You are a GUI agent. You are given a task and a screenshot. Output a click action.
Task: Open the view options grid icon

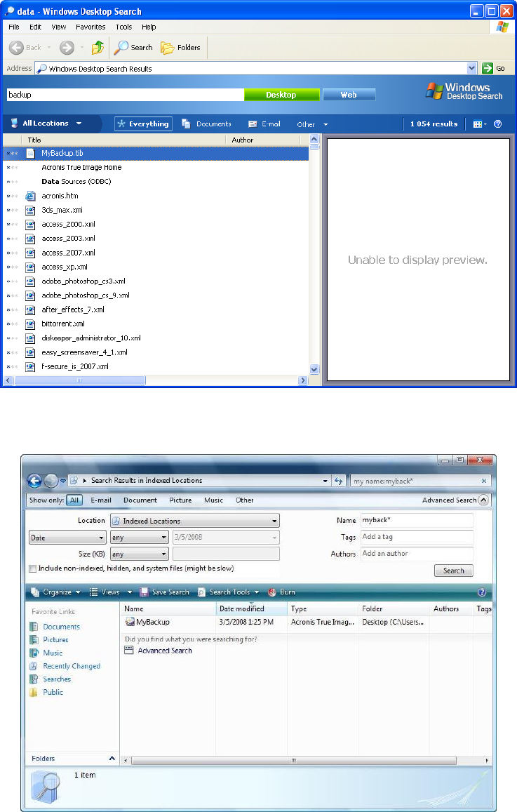(479, 124)
